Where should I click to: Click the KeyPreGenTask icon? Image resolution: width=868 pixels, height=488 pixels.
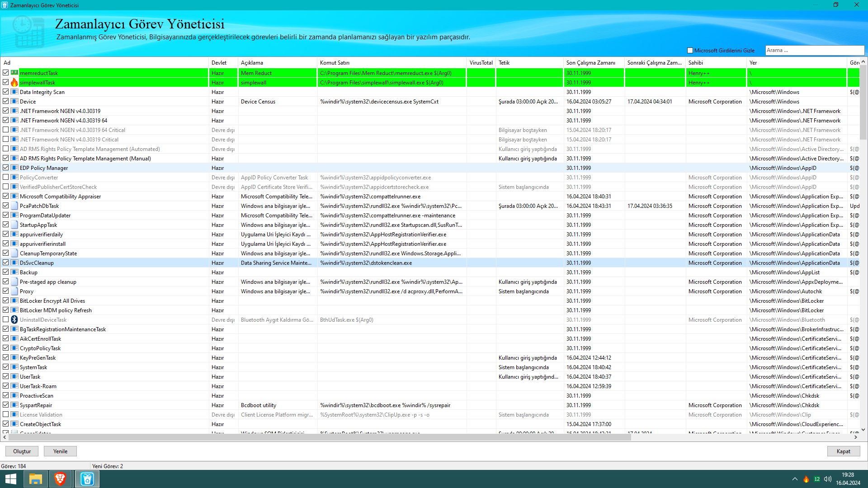[14, 357]
